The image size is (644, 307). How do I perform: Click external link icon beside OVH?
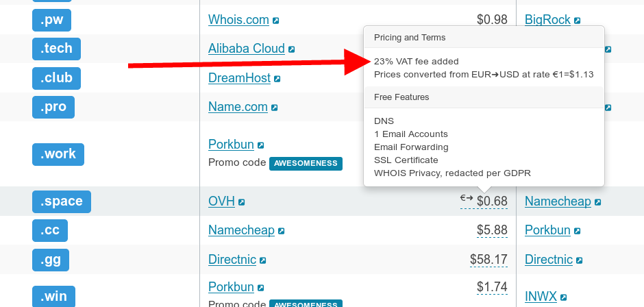[x=241, y=202]
